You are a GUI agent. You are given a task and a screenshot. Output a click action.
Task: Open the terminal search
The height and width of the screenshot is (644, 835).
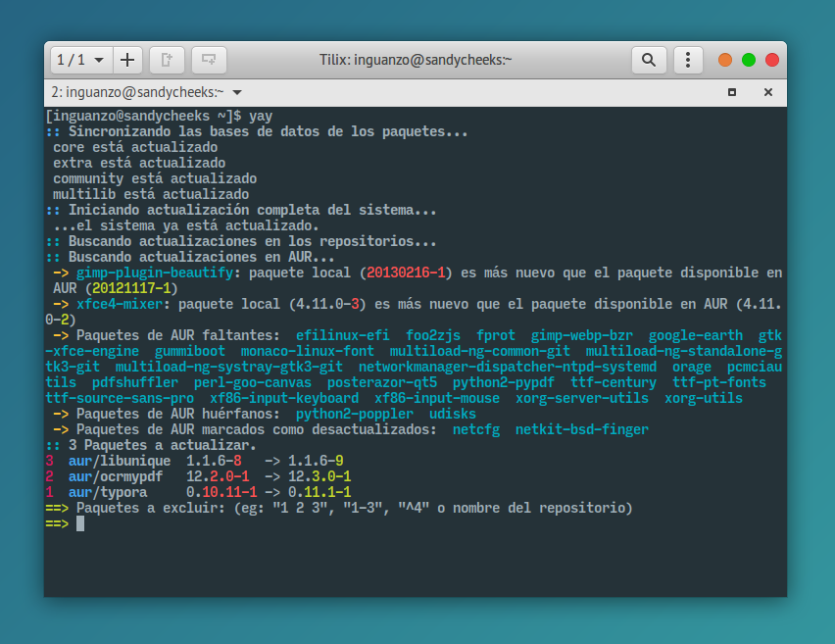[x=649, y=59]
